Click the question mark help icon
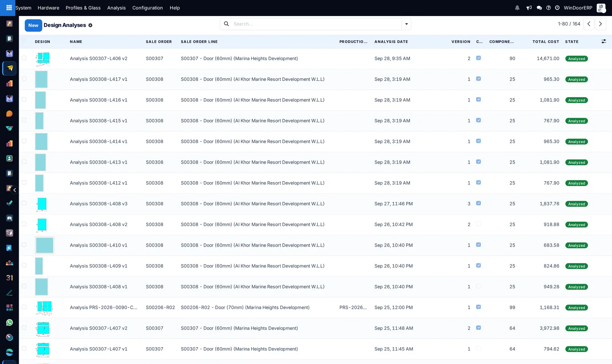 coord(549,8)
